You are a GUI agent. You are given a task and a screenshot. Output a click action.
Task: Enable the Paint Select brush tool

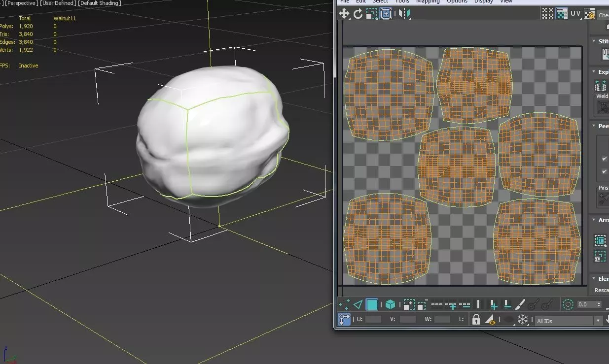[x=520, y=305]
